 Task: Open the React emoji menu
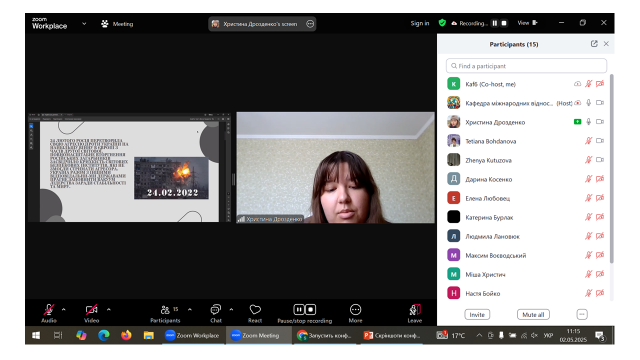(x=255, y=313)
